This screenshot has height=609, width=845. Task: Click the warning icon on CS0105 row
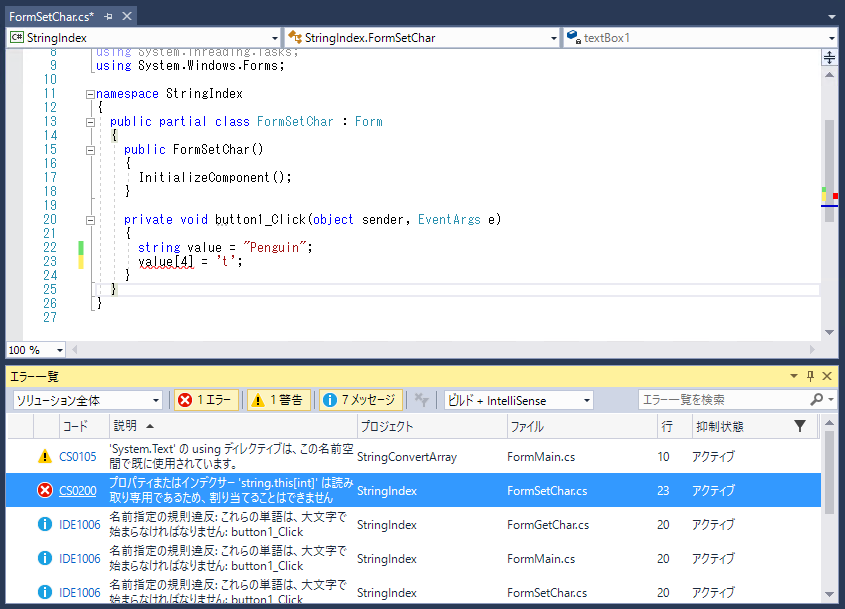click(x=45, y=456)
